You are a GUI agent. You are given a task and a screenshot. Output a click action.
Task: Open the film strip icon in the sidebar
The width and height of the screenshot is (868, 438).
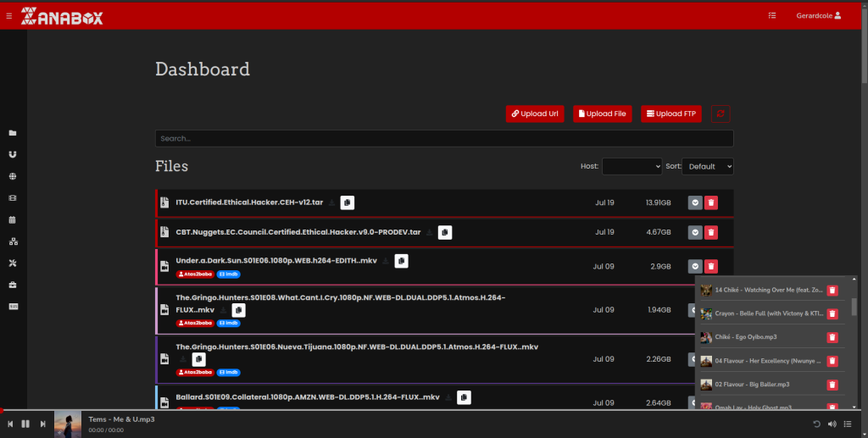click(13, 198)
